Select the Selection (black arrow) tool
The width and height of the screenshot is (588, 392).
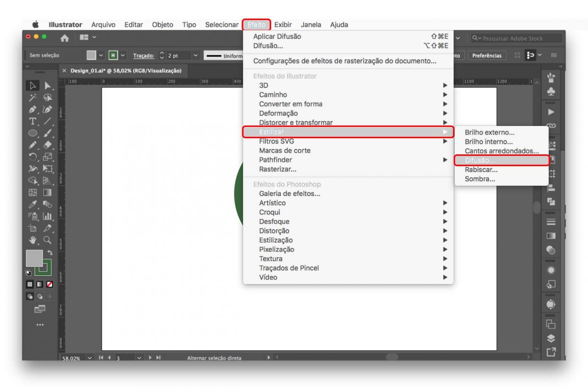pyautogui.click(x=33, y=86)
